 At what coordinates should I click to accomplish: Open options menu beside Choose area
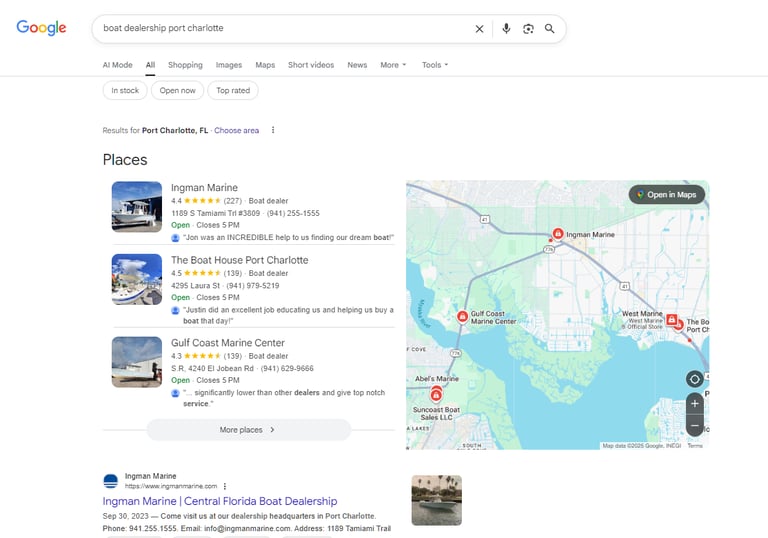(273, 130)
